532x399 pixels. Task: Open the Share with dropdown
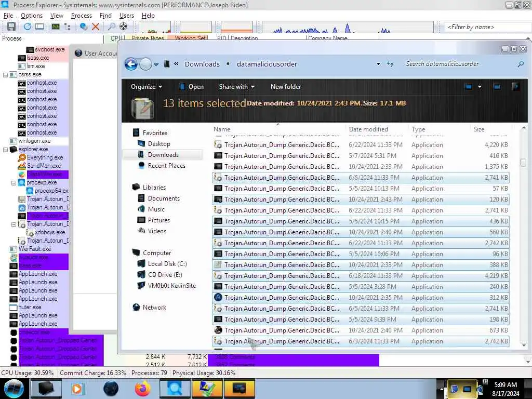(236, 87)
